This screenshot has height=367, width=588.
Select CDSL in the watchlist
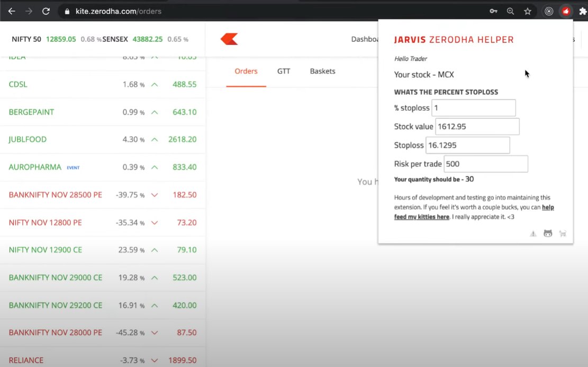point(18,84)
